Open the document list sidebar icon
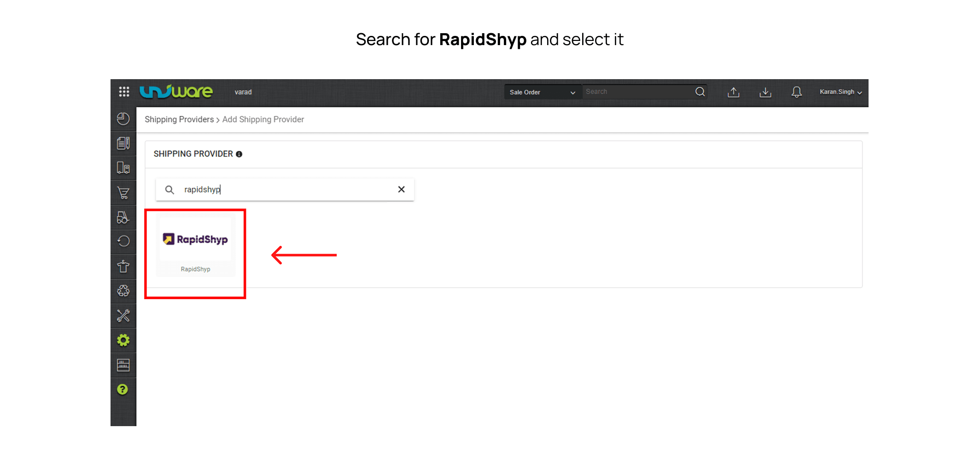 tap(123, 143)
